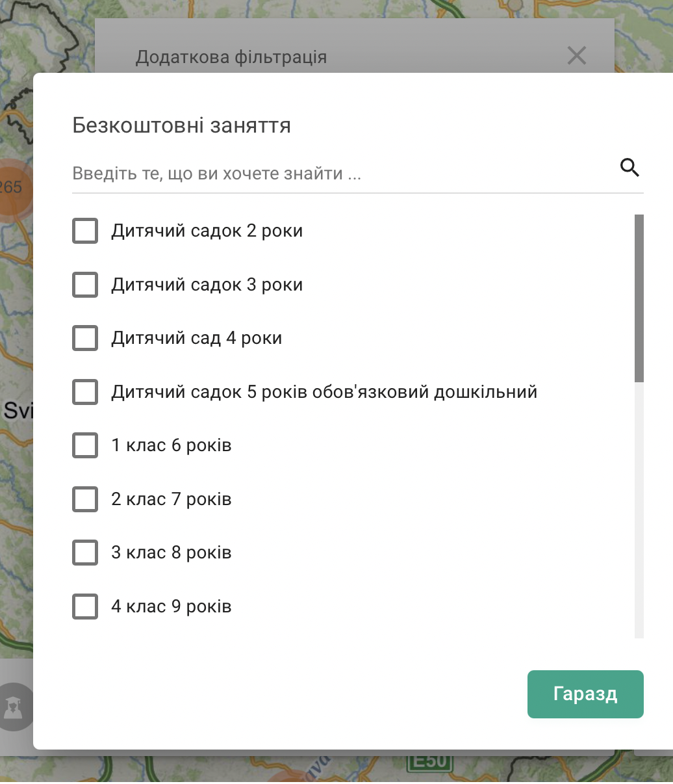This screenshot has width=673, height=784.
Task: Click the orange 265 map cluster
Action: click(11, 187)
